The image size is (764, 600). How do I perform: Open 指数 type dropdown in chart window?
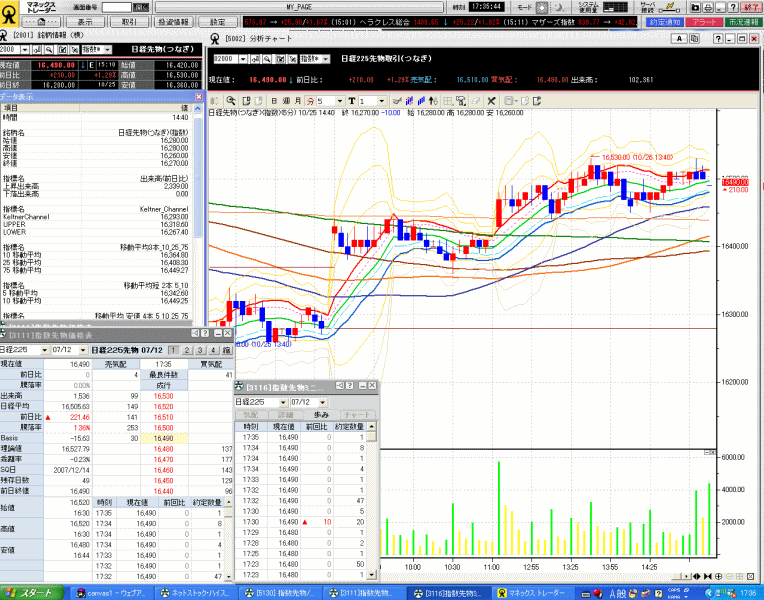pyautogui.click(x=325, y=59)
